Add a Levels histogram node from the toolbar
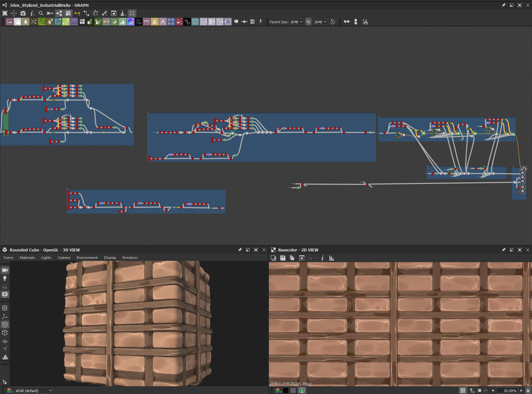The width and height of the screenshot is (532, 394). pos(122,22)
